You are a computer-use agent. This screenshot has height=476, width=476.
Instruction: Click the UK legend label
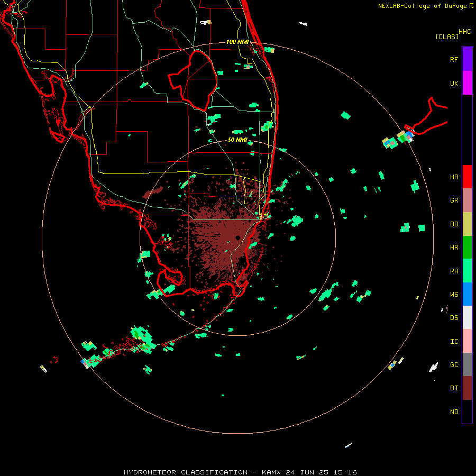[x=454, y=83]
